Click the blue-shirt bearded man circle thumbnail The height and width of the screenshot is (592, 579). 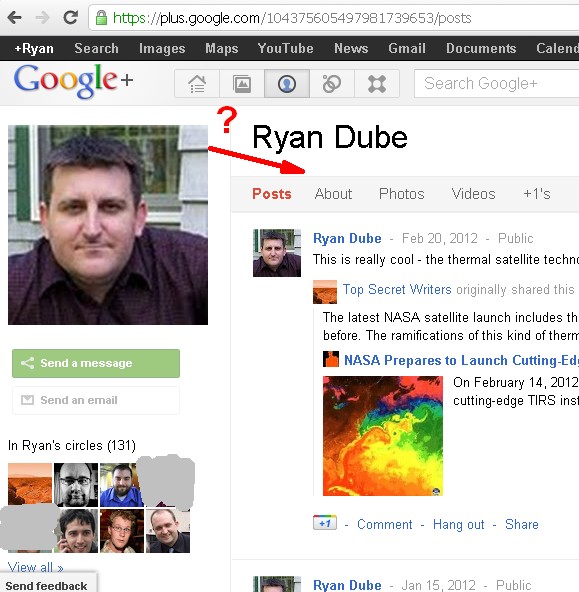point(121,485)
